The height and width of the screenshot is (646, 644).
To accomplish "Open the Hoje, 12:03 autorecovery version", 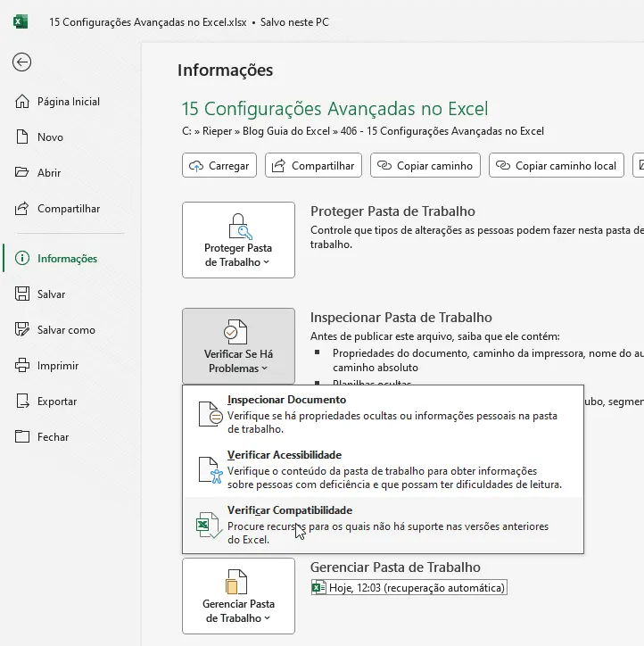I will point(409,587).
